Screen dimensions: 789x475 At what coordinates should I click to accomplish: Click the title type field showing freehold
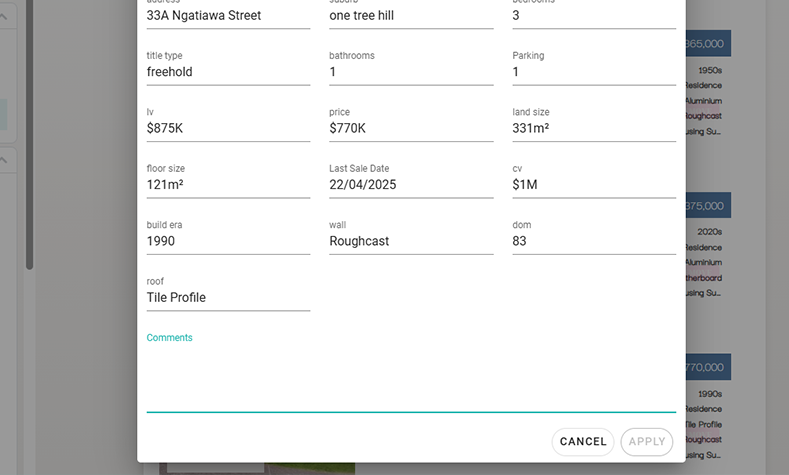click(228, 72)
